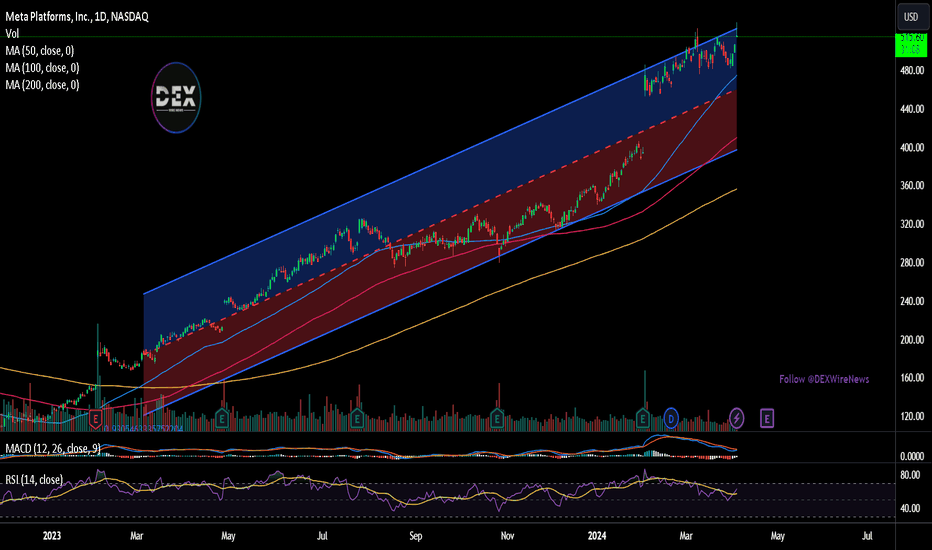This screenshot has height=550, width=932.
Task: Open the earnings marker after July 2023
Action: [357, 419]
